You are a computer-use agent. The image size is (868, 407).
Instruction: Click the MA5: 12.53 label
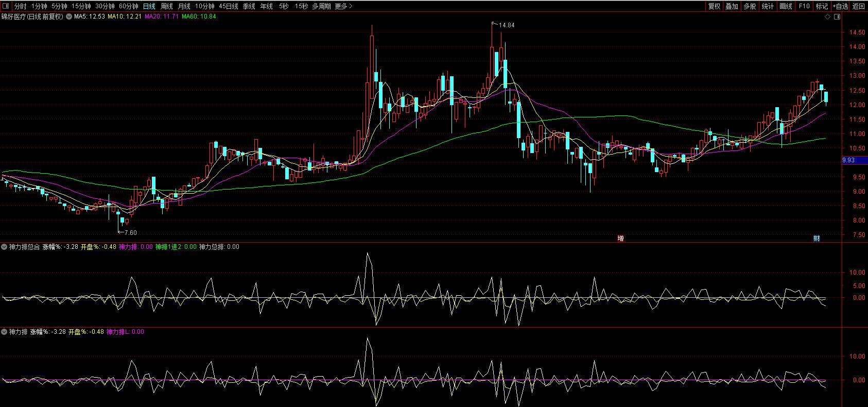pos(90,16)
